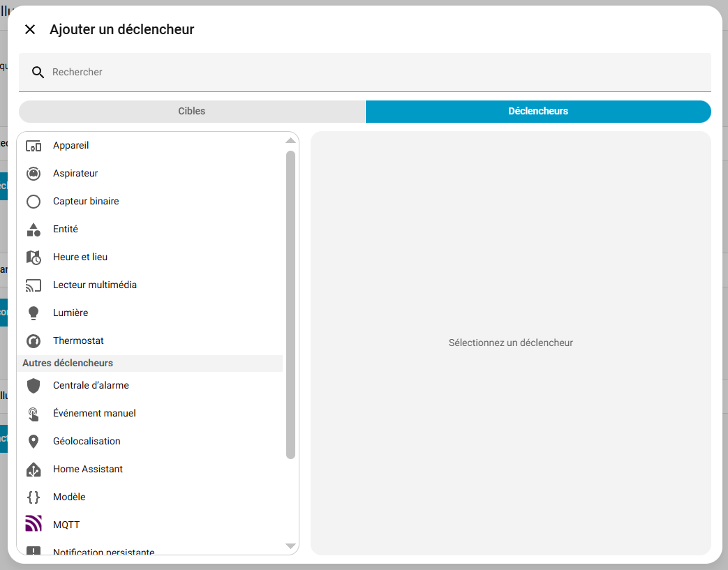Click the Lumière bulb icon
The width and height of the screenshot is (728, 570).
click(34, 313)
